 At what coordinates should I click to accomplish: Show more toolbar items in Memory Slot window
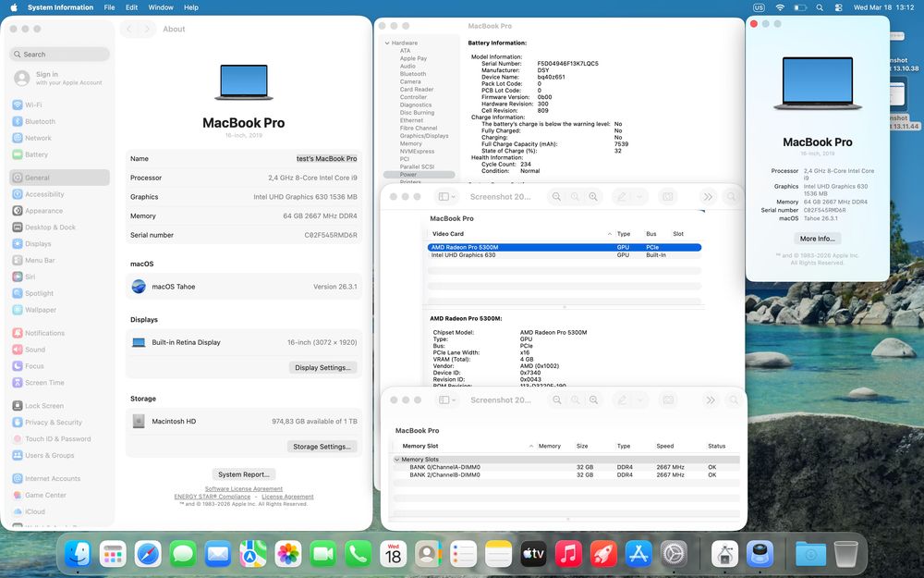click(x=711, y=400)
